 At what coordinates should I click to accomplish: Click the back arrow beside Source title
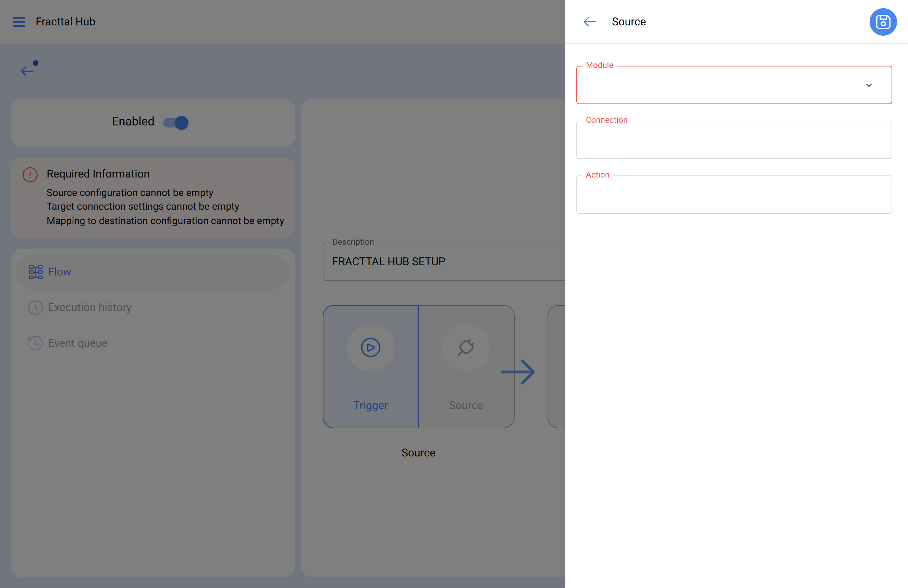[589, 22]
